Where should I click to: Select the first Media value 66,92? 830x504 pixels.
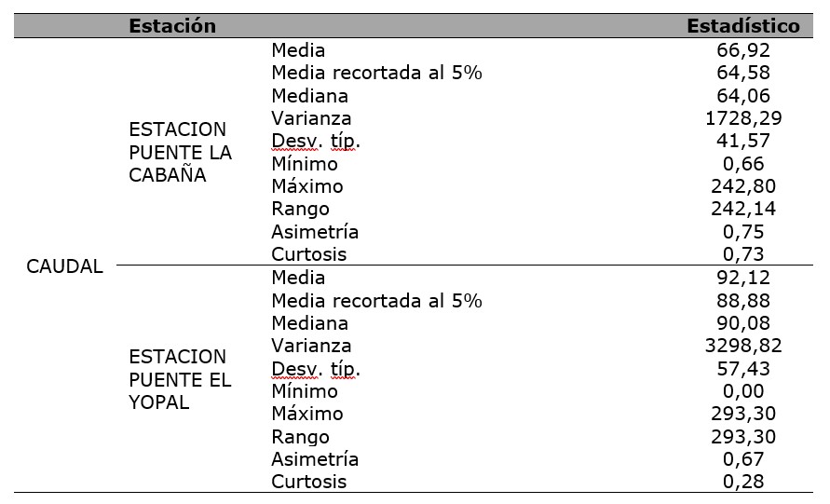tap(743, 50)
